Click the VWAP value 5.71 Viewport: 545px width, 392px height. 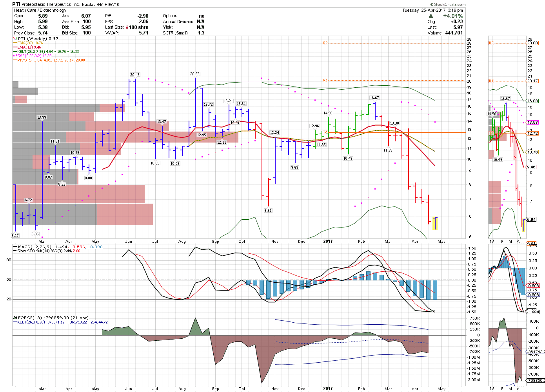[144, 33]
